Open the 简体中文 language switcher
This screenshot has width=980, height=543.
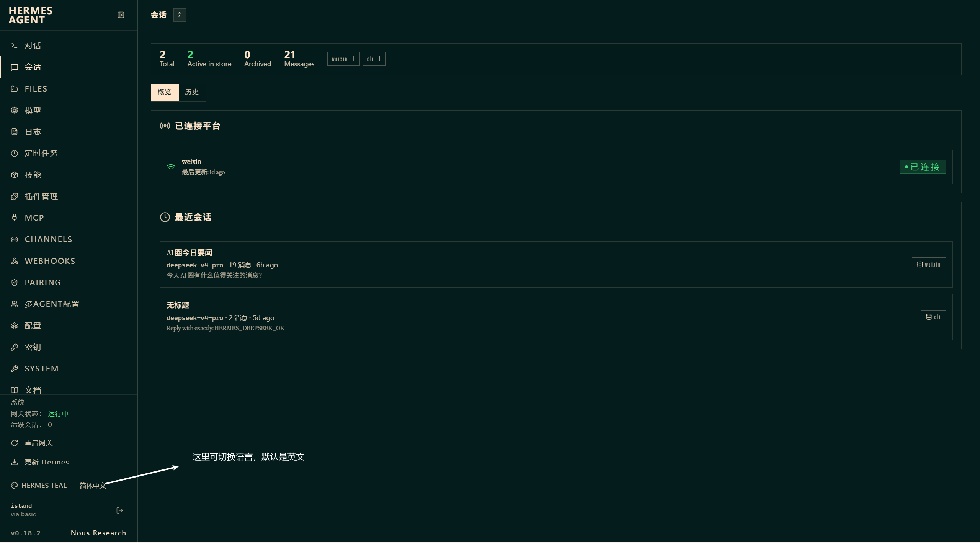(93, 486)
